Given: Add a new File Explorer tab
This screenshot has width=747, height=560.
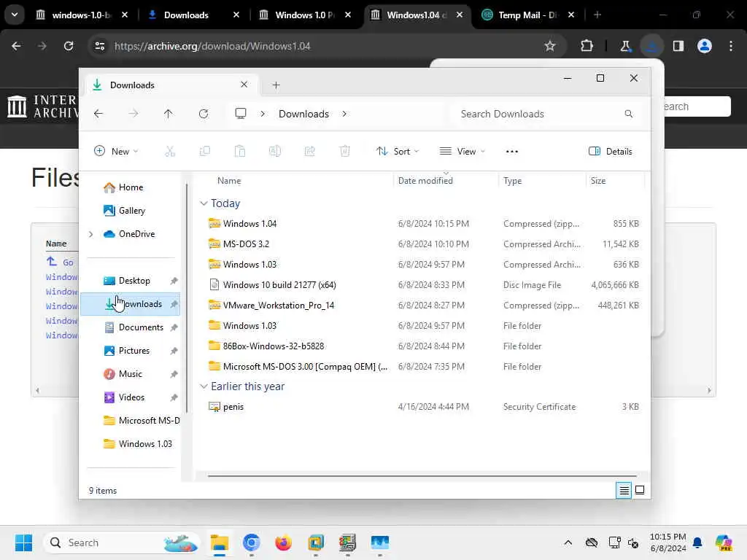Looking at the screenshot, I should [276, 85].
